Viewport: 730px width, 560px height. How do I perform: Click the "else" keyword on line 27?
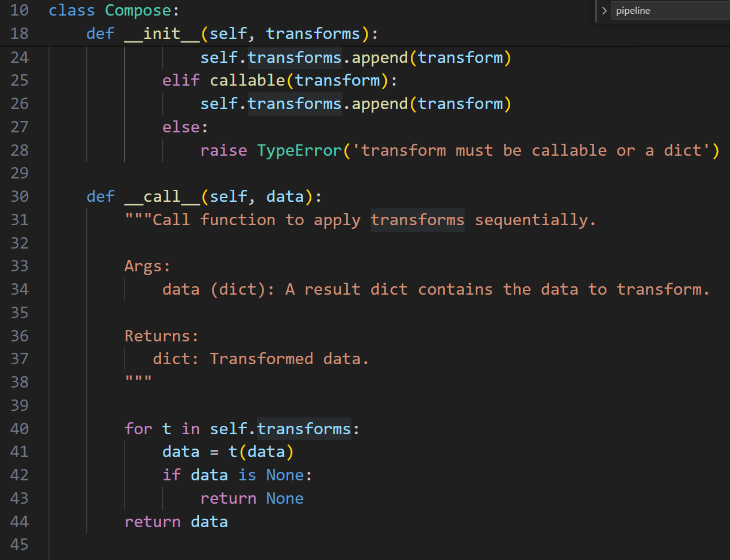(181, 127)
